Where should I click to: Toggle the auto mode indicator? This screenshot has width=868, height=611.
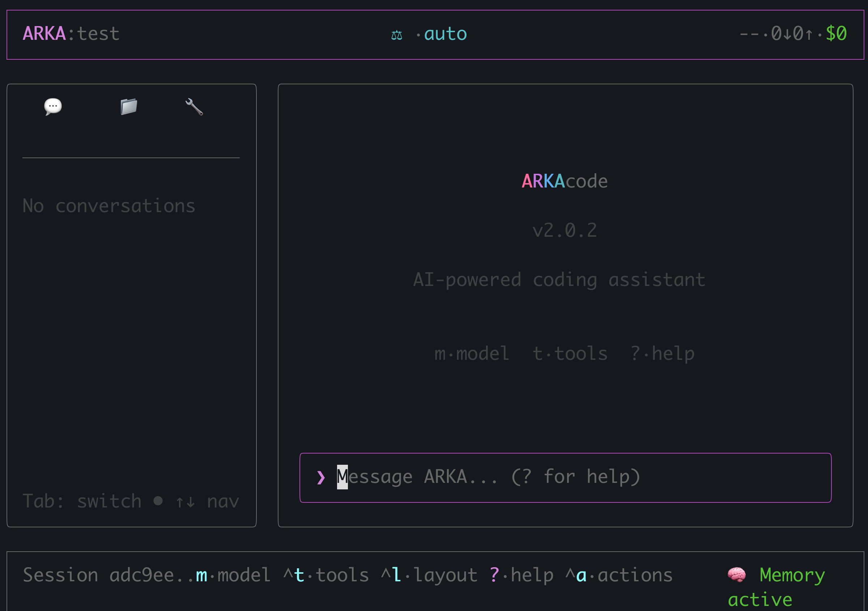[x=445, y=34]
